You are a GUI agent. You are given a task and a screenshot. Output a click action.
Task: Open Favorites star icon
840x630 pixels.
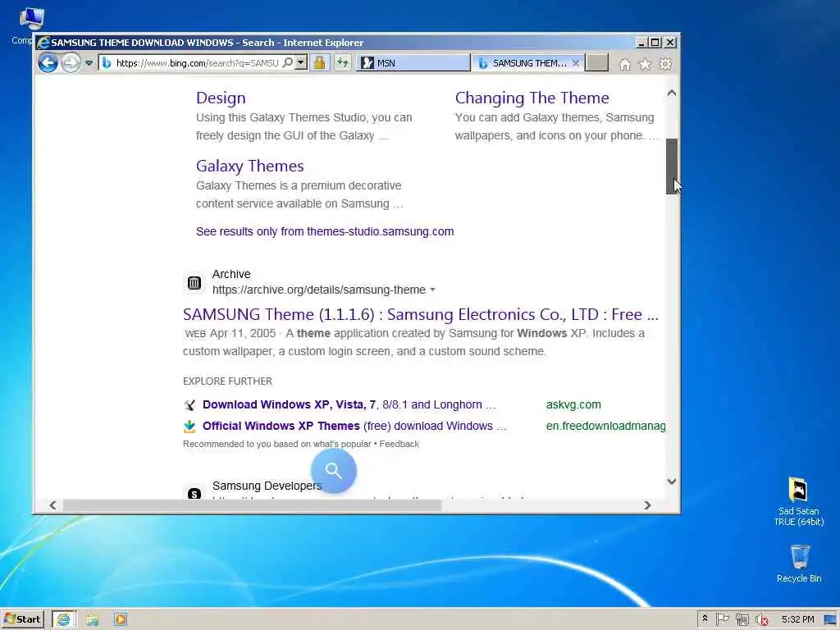pyautogui.click(x=645, y=64)
